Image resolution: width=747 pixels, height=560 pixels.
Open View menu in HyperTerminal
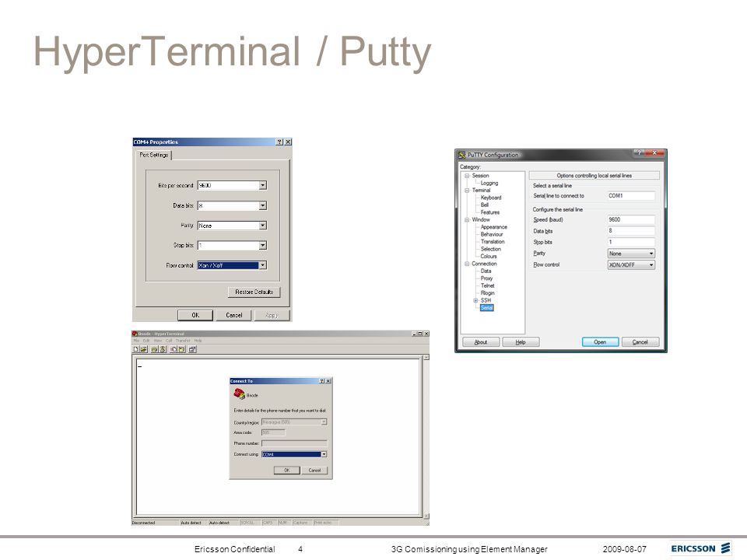pyautogui.click(x=158, y=341)
